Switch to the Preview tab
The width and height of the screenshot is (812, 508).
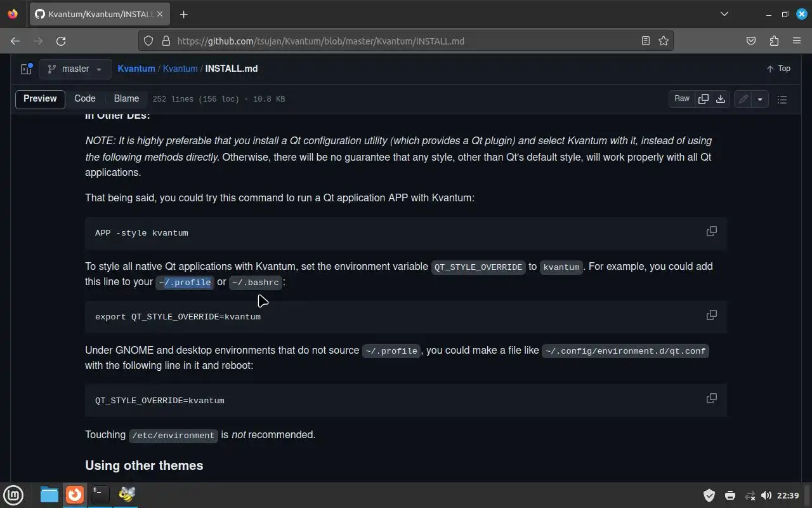click(40, 98)
